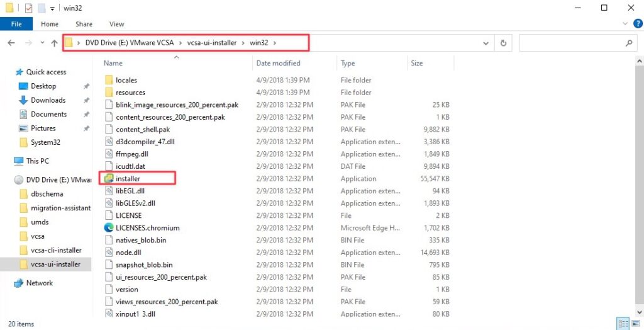This screenshot has height=330, width=644.
Task: Go up one folder level
Action: tap(54, 43)
